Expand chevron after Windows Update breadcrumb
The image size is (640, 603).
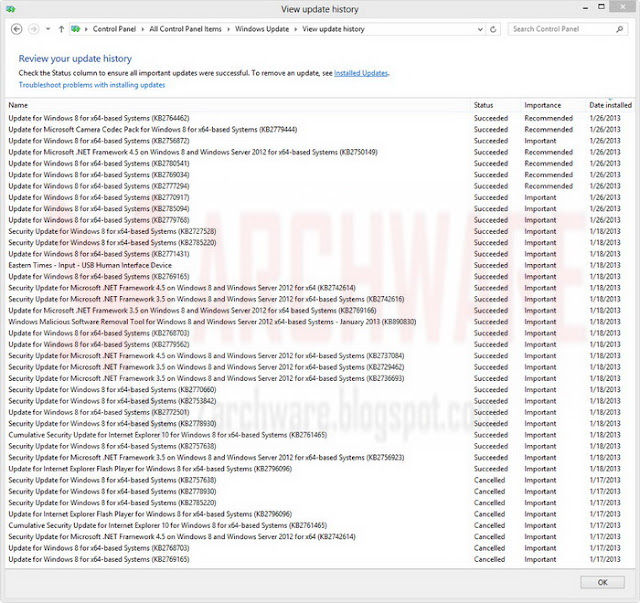(296, 29)
